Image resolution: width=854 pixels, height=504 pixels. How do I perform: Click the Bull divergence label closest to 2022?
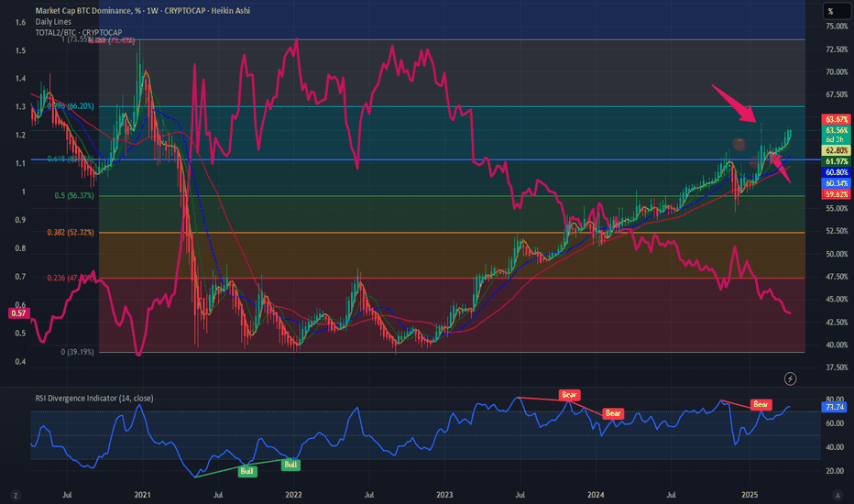(290, 465)
